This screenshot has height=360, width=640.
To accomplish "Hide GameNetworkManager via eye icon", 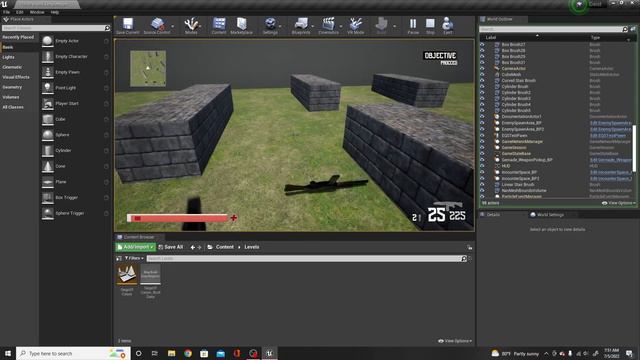I will 482,142.
